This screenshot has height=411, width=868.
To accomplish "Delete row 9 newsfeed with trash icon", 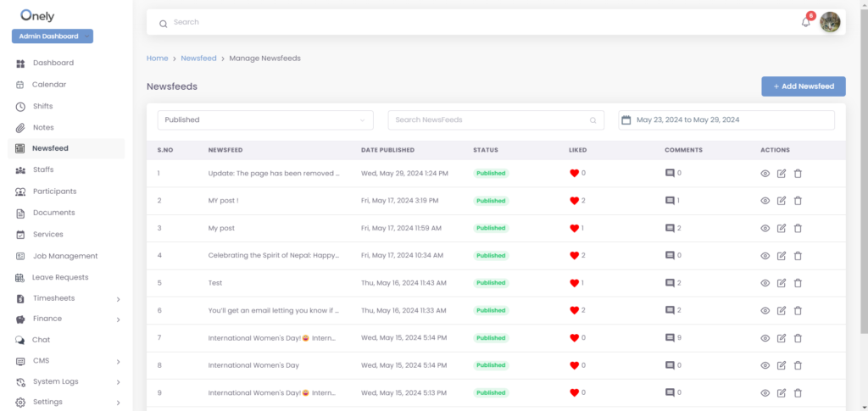I will coord(798,393).
